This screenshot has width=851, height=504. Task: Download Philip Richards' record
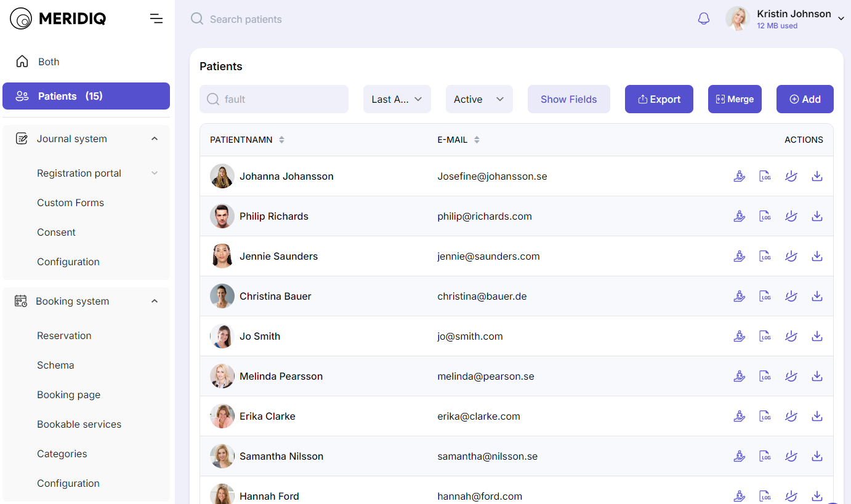(817, 216)
